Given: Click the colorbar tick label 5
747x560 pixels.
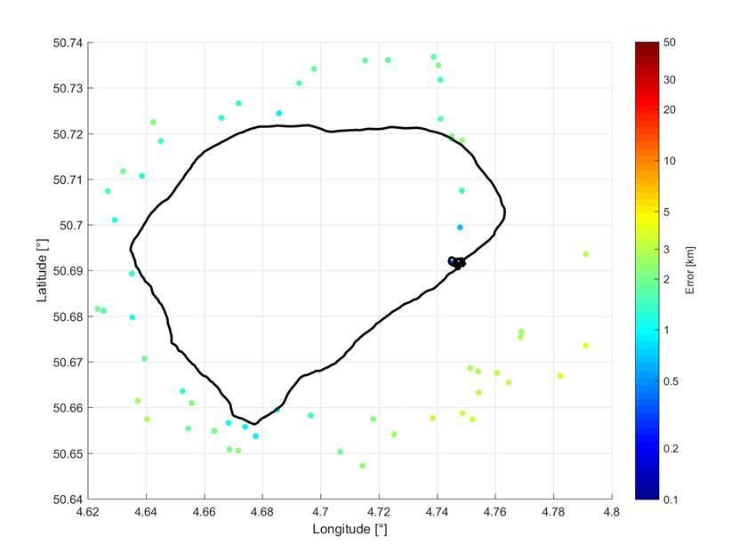Looking at the screenshot, I should 666,212.
